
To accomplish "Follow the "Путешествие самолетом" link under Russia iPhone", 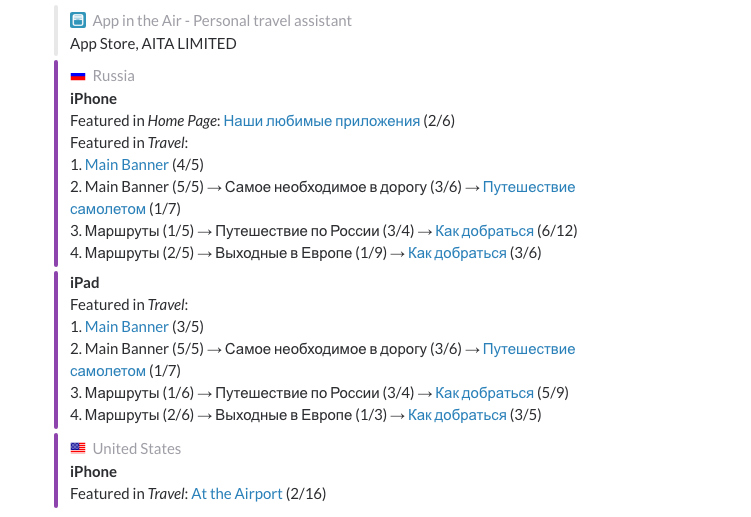I will click(x=528, y=187).
